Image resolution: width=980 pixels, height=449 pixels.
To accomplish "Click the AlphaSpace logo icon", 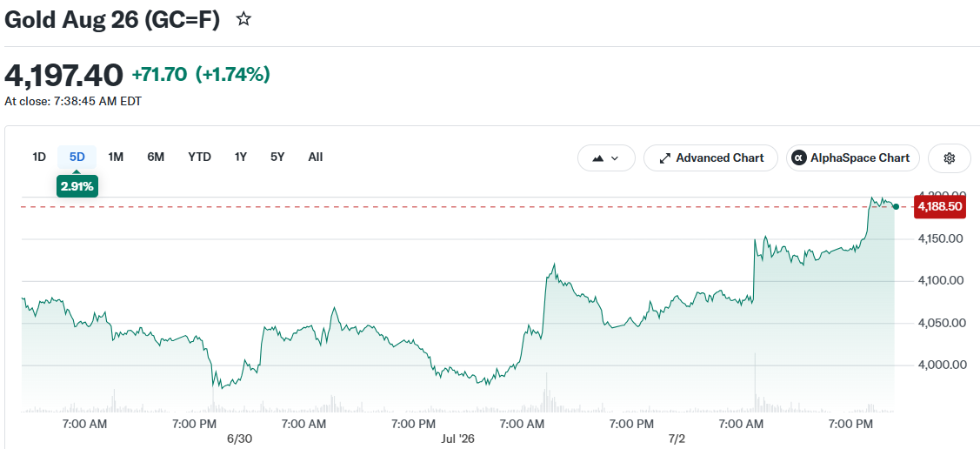I will coord(799,158).
